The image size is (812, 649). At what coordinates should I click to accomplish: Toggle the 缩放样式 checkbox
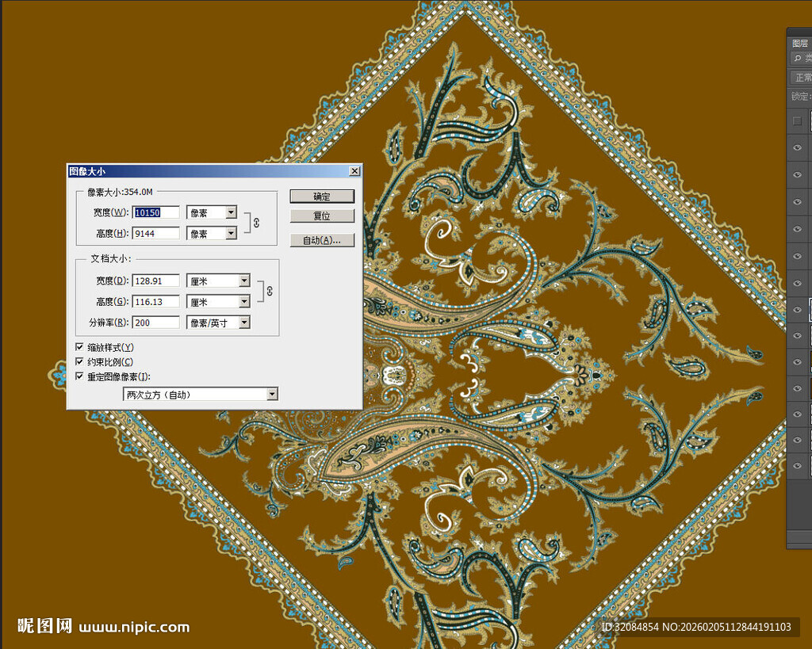79,347
